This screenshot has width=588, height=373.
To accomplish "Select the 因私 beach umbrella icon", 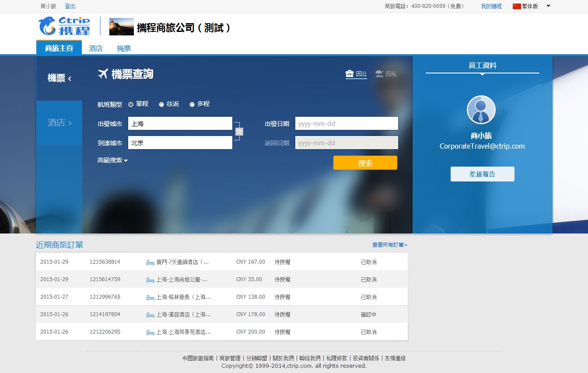I will [379, 74].
